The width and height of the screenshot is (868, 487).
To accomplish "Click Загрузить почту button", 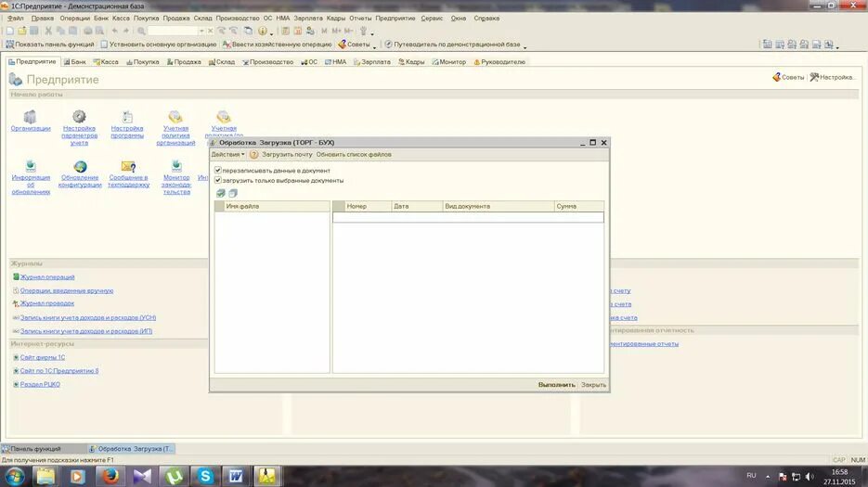I will pyautogui.click(x=287, y=155).
